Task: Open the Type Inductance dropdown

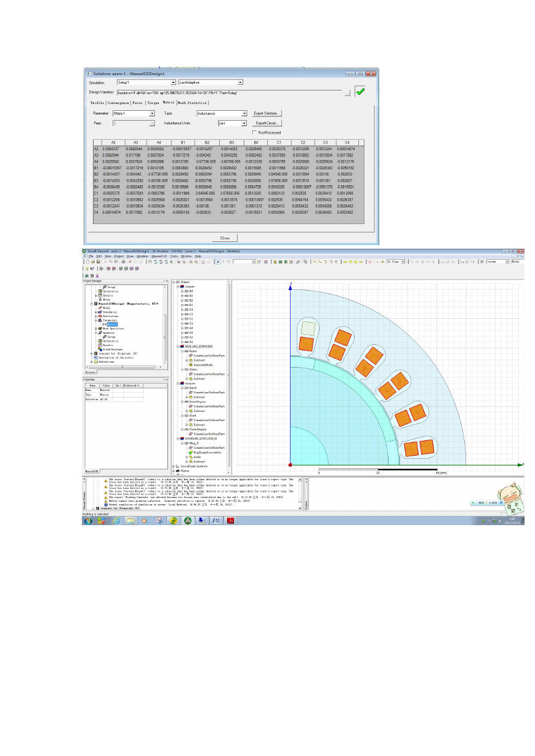Action: click(x=244, y=113)
